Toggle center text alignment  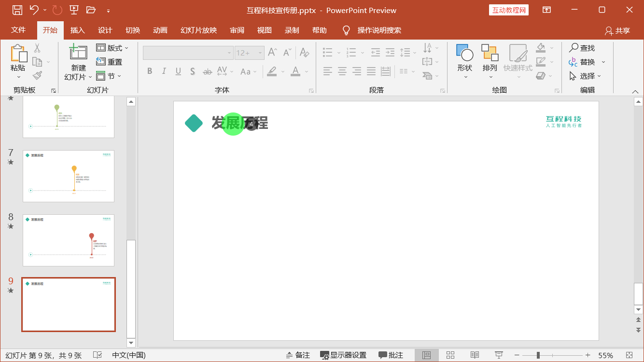pyautogui.click(x=342, y=71)
